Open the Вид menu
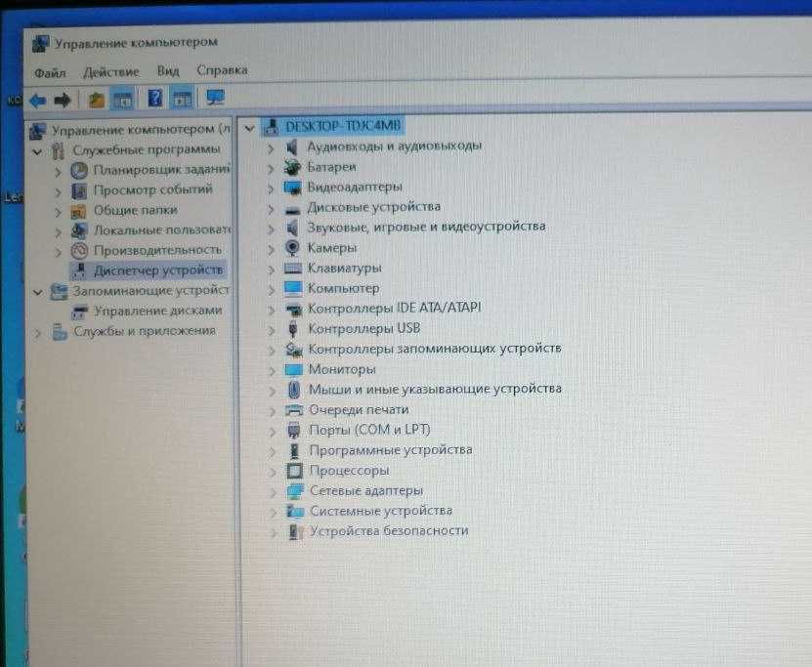The height and width of the screenshot is (667, 812). (168, 71)
